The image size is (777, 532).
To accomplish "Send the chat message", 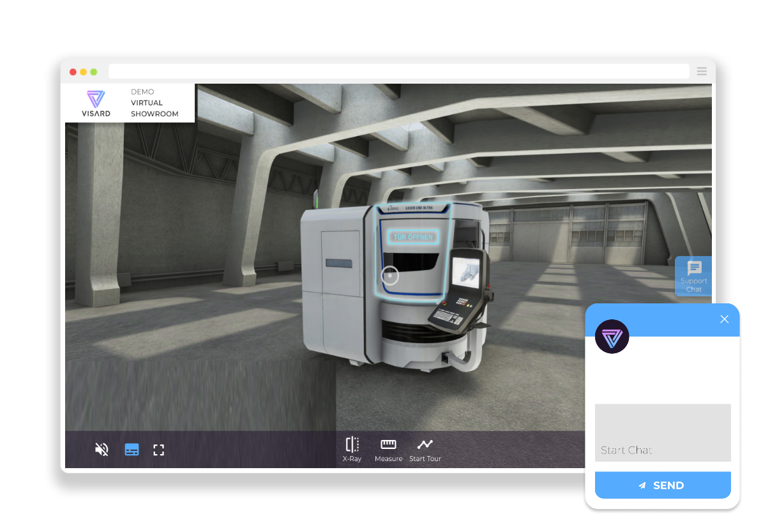I will [x=663, y=485].
